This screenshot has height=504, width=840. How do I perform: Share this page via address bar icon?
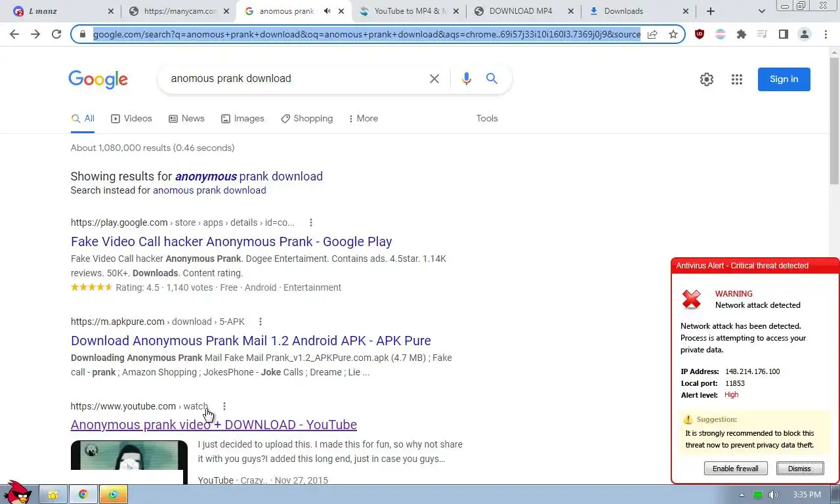point(652,34)
